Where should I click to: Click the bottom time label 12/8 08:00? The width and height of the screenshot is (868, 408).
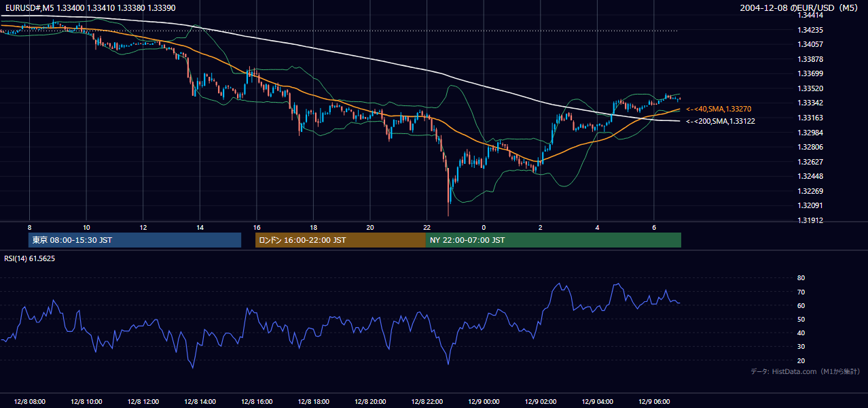29,402
